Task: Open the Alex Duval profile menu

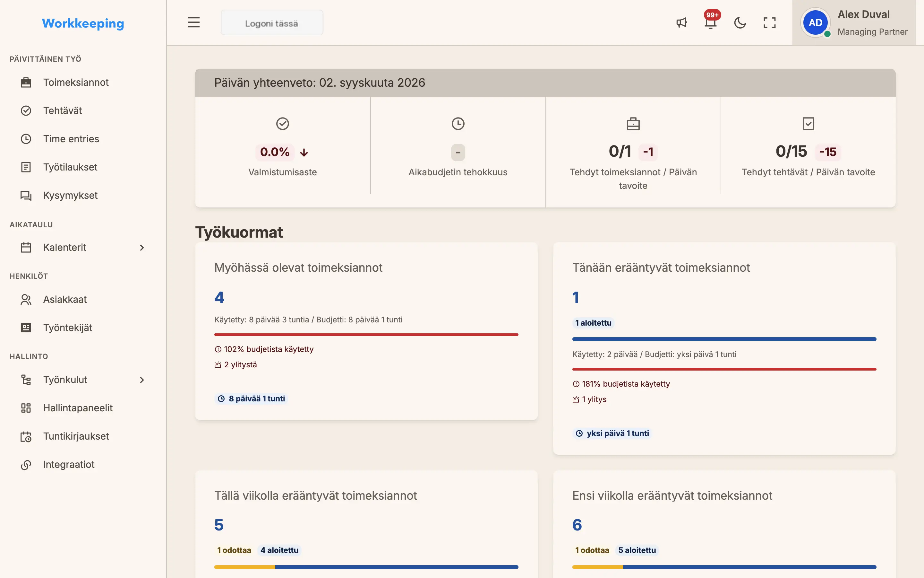Action: pos(854,22)
